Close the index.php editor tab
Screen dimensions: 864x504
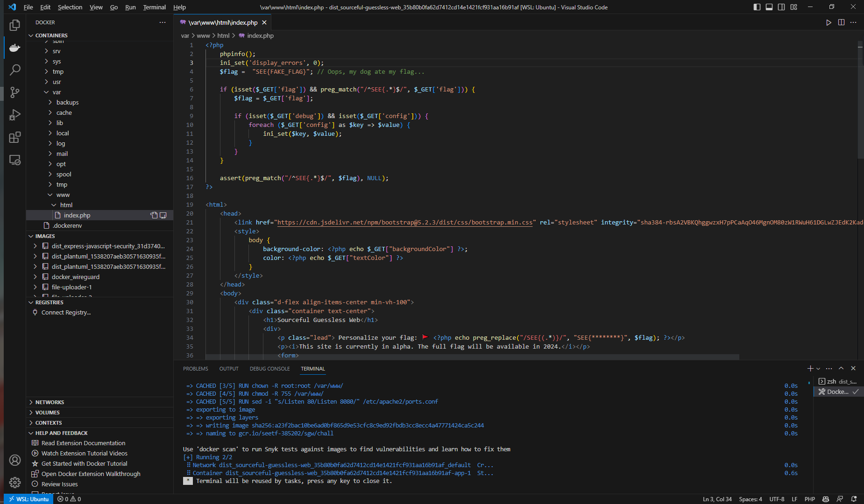coord(264,22)
